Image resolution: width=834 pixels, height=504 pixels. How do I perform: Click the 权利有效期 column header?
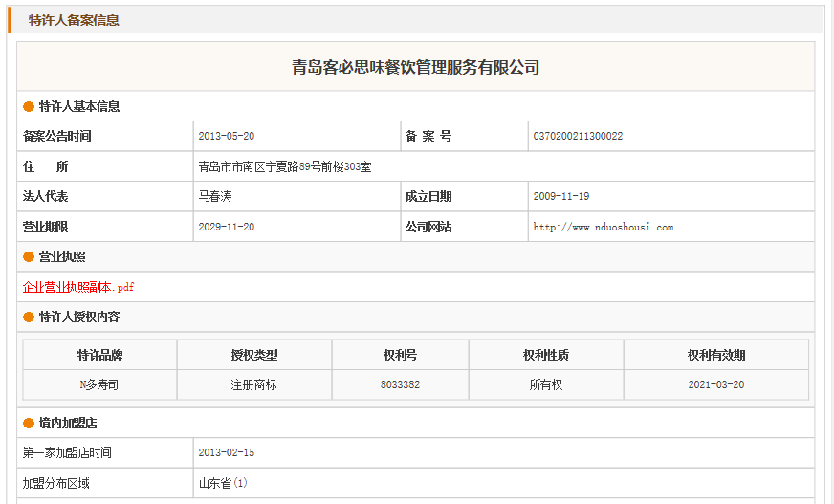715,355
